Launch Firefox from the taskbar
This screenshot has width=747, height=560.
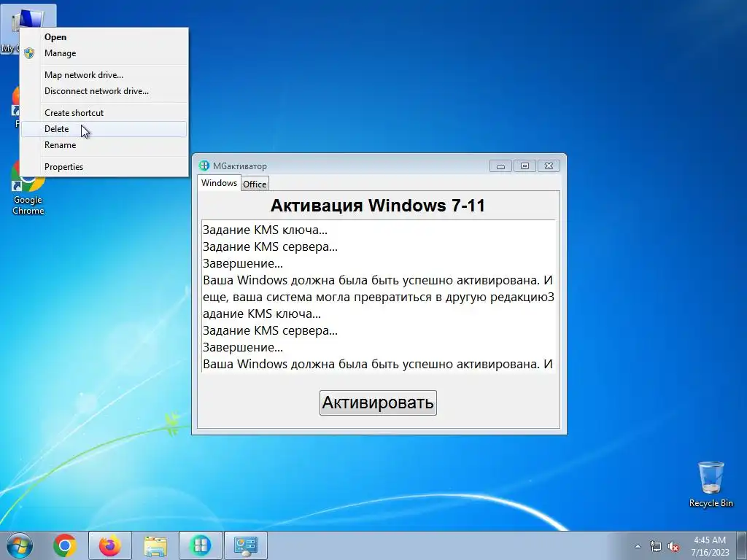110,545
